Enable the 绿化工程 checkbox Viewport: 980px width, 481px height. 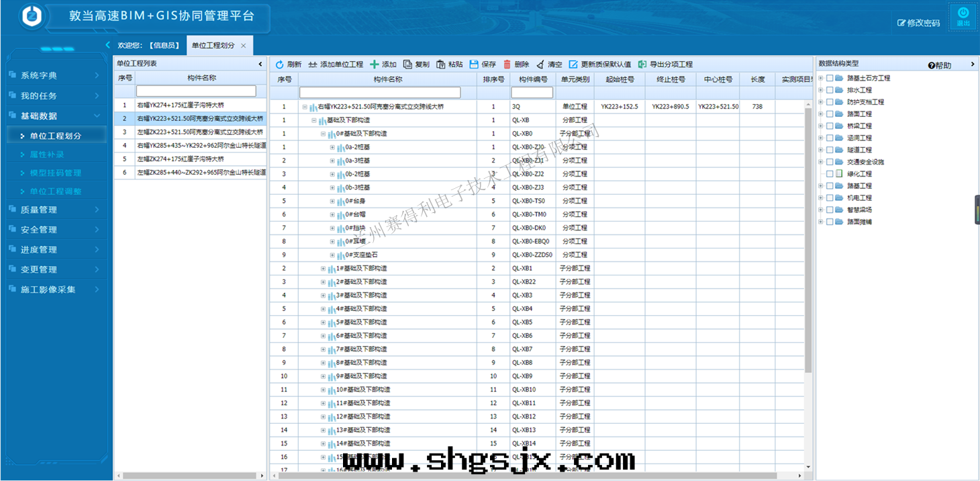pyautogui.click(x=830, y=174)
